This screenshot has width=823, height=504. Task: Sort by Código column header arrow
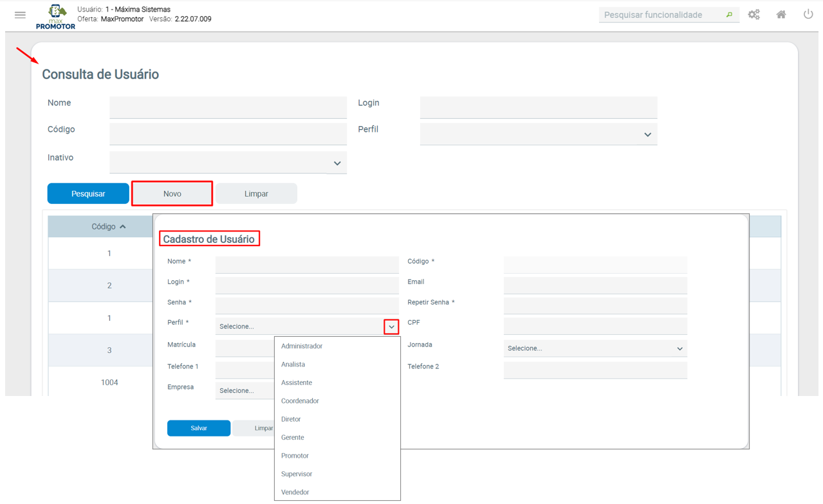(x=123, y=227)
